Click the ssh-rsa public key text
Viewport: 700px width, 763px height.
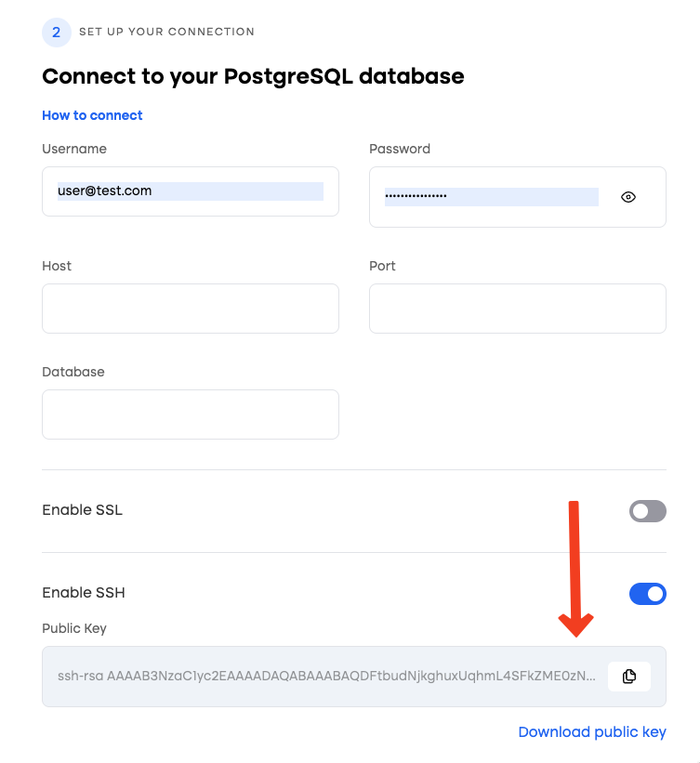[x=326, y=677]
